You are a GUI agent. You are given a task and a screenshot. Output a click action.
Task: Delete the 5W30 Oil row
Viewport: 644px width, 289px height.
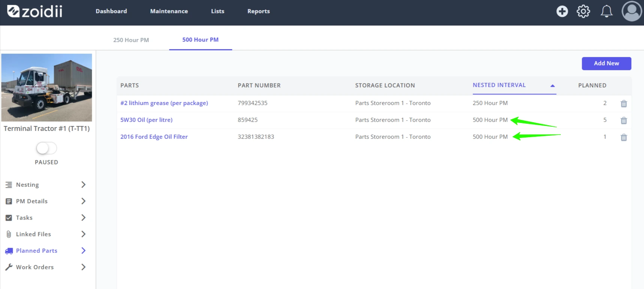[x=624, y=120]
